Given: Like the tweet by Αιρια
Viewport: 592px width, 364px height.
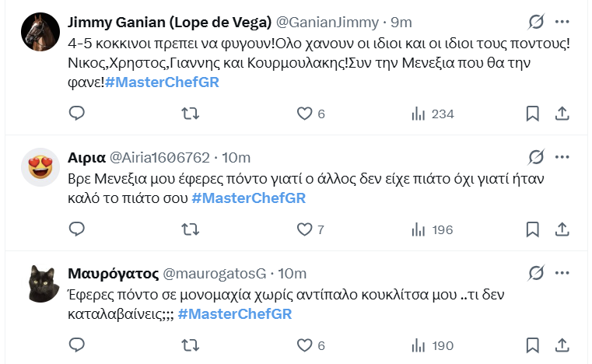Looking at the screenshot, I should pos(305,229).
